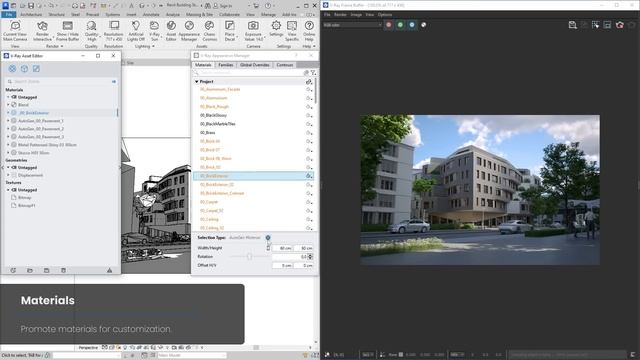This screenshot has width=640, height=360.
Task: Click the blue promote icon next to Selection Type
Action: [x=268, y=238]
